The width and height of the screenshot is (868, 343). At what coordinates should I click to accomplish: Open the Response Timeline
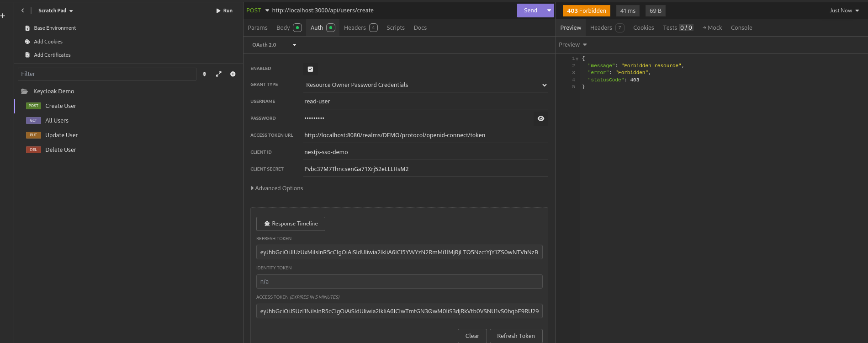(x=291, y=224)
